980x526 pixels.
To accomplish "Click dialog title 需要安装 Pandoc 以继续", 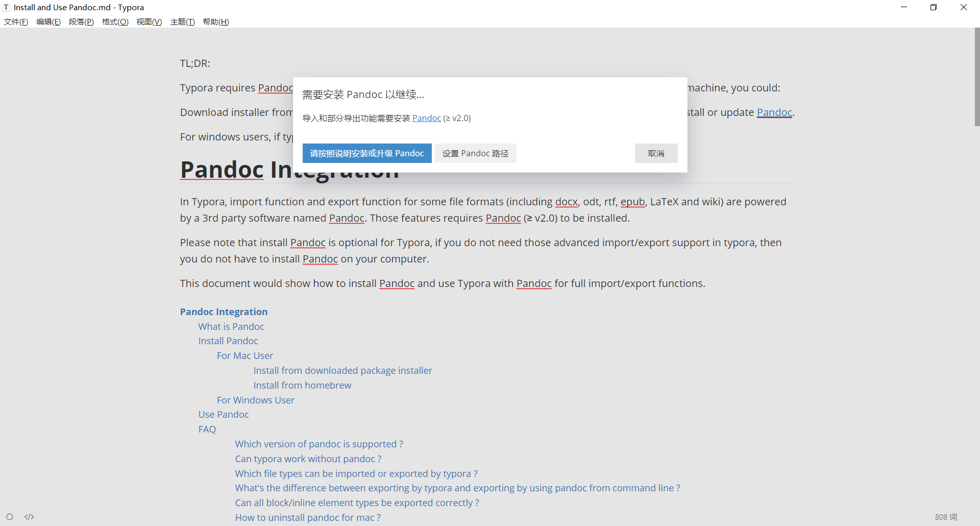I will [363, 94].
